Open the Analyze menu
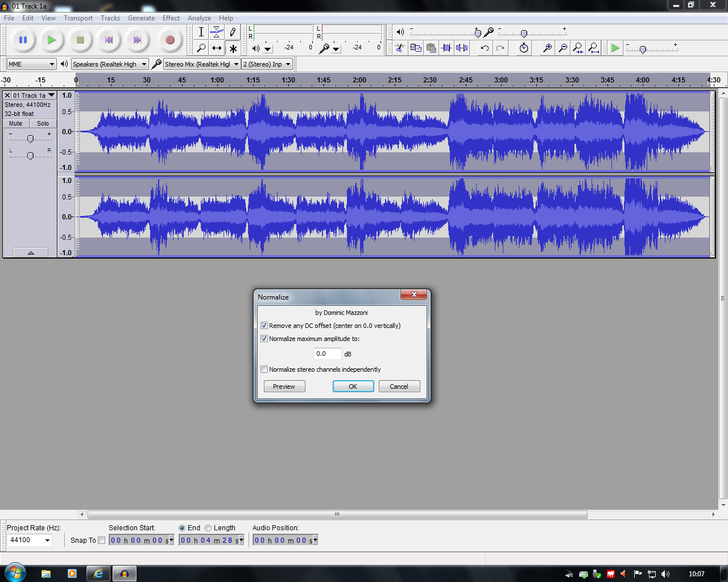The height and width of the screenshot is (582, 728). [199, 18]
